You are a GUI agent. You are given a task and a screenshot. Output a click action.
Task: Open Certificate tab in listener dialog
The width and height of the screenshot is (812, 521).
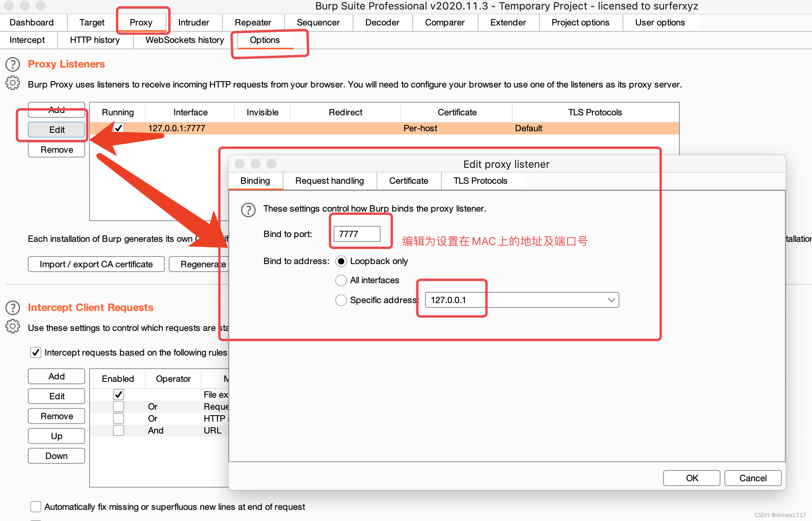pos(408,181)
